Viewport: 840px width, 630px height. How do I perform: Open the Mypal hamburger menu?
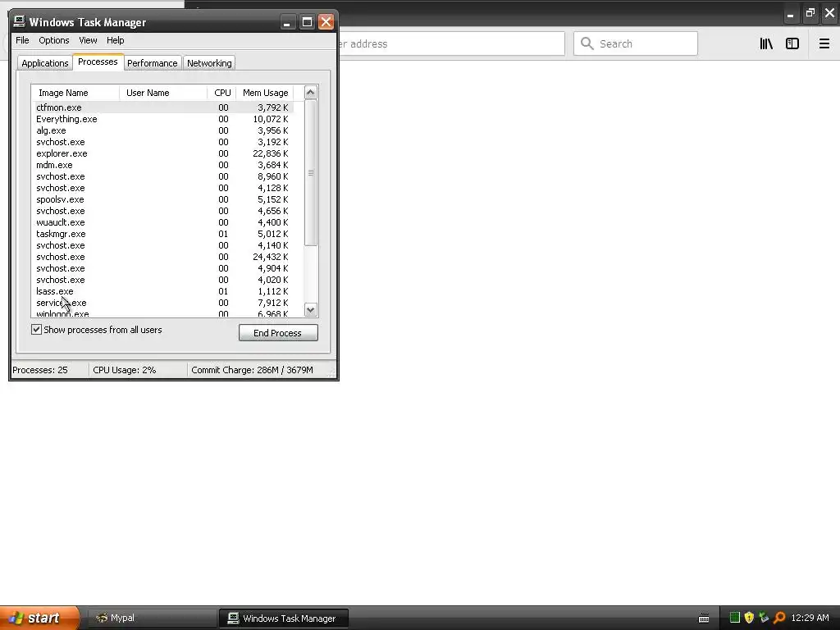click(x=824, y=44)
